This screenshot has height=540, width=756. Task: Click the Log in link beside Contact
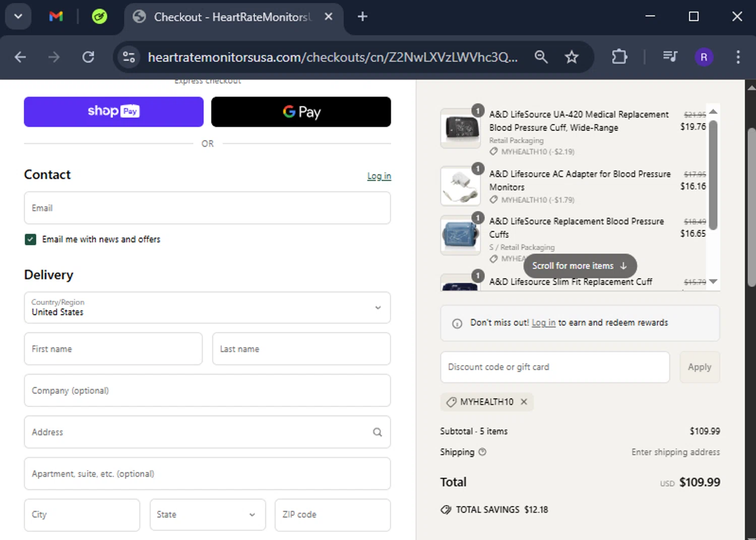point(379,176)
